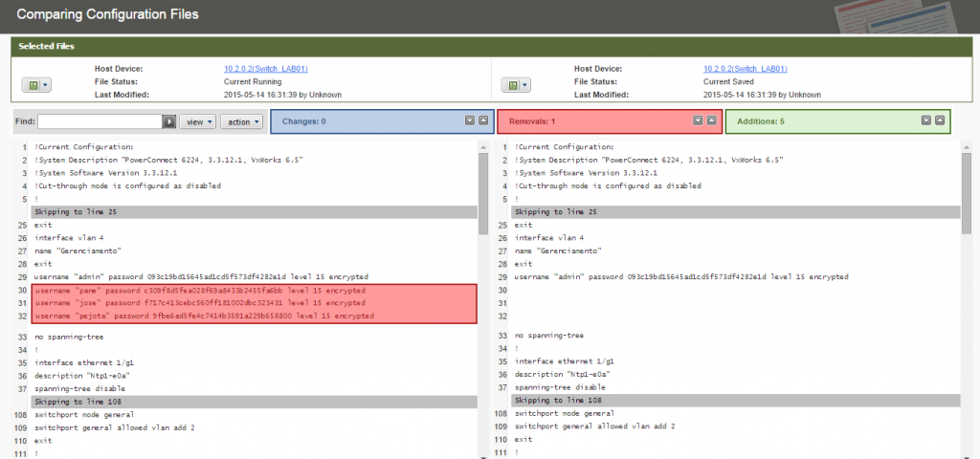
Task: Open right host device link 10.2.0.2(Switch_LAB01)
Action: [x=745, y=69]
